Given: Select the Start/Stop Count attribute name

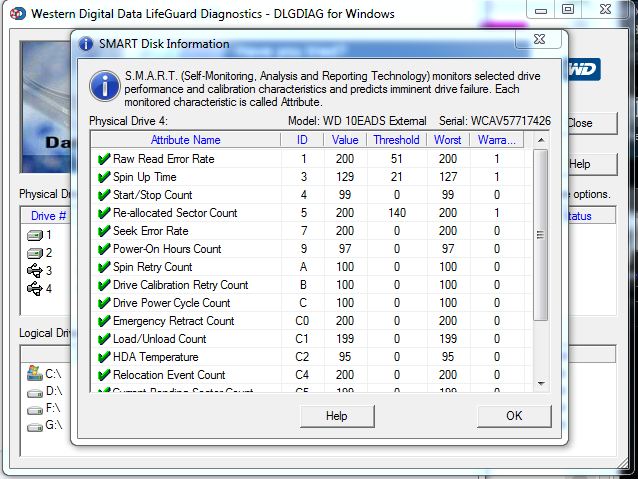Looking at the screenshot, I should [x=153, y=195].
